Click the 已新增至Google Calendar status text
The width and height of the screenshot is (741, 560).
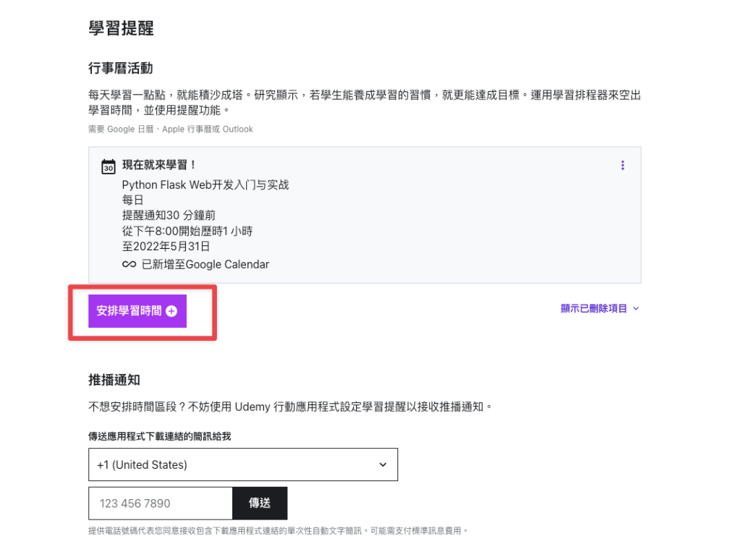coord(206,265)
